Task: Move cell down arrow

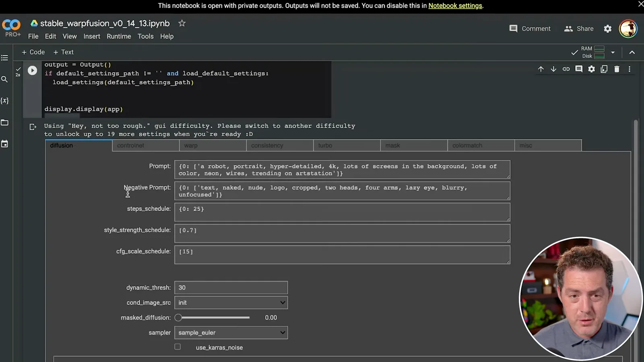Action: (553, 69)
